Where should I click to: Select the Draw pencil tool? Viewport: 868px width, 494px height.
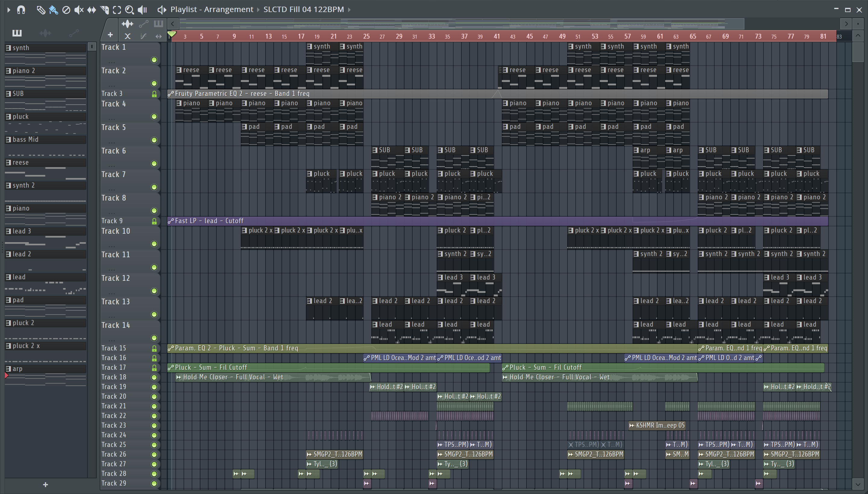tap(41, 10)
